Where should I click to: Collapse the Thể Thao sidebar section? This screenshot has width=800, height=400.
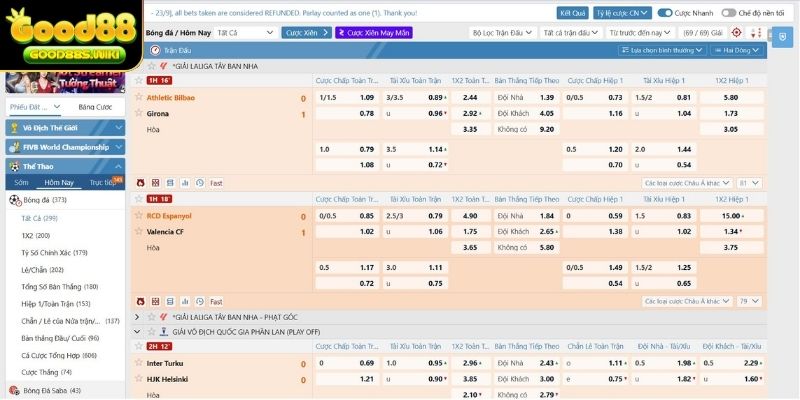(118, 166)
